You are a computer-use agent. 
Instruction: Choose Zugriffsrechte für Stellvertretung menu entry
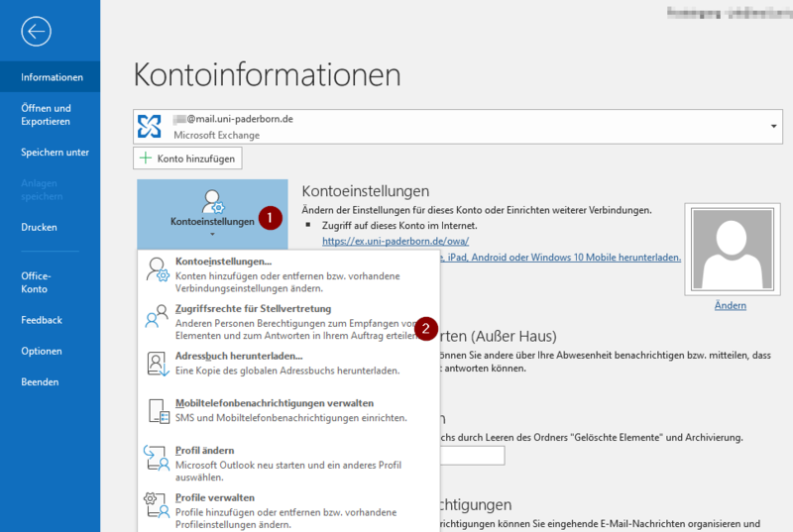point(288,321)
